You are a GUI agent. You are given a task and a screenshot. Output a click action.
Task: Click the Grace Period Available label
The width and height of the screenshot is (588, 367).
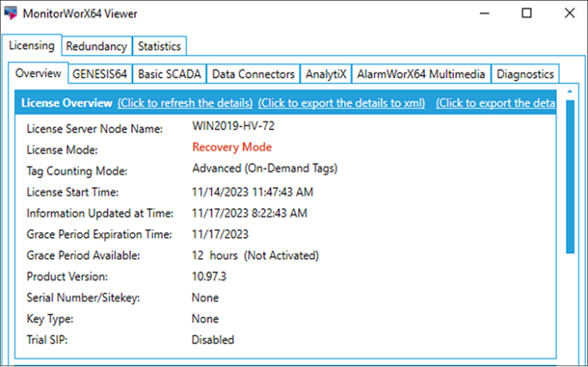click(x=83, y=256)
